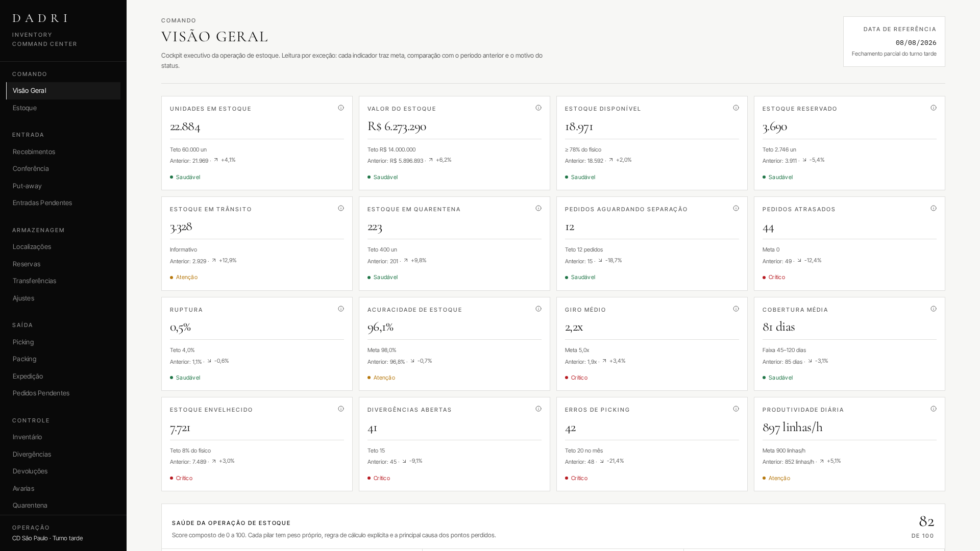
Task: Open Inventário under Controle
Action: [63, 437]
